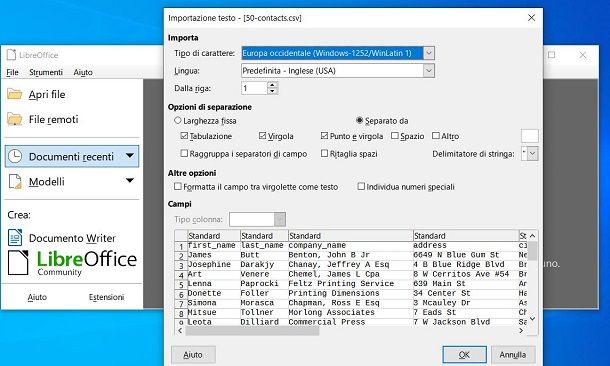Click the cell 'Josephine' in preview
Viewport: 610px width, 366px height.
pyautogui.click(x=209, y=264)
